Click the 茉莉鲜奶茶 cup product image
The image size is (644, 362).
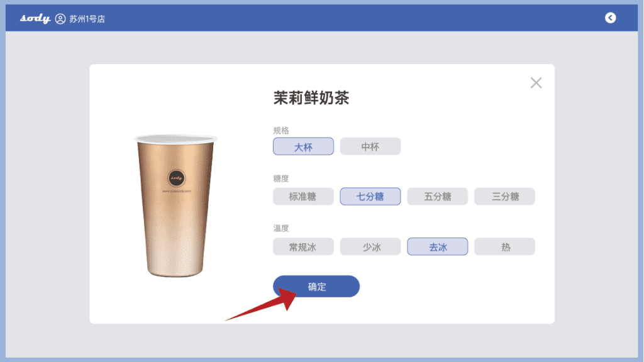pos(176,206)
